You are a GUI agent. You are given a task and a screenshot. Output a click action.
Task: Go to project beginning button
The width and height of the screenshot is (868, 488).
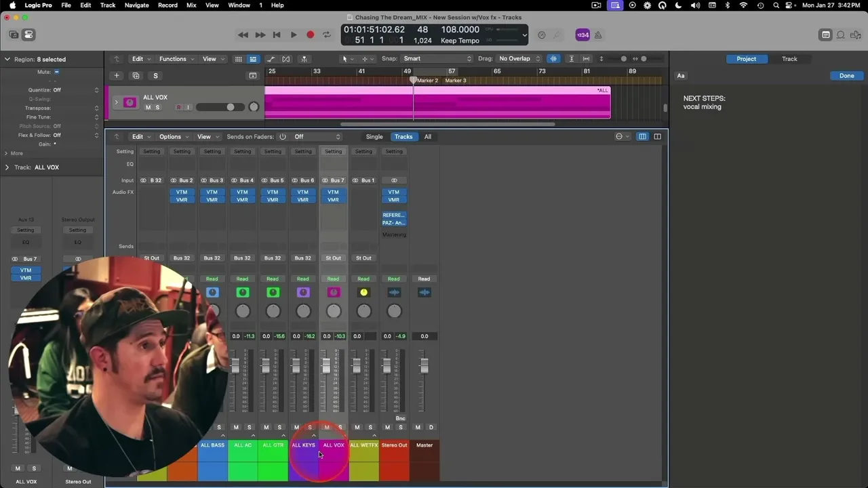pos(277,35)
